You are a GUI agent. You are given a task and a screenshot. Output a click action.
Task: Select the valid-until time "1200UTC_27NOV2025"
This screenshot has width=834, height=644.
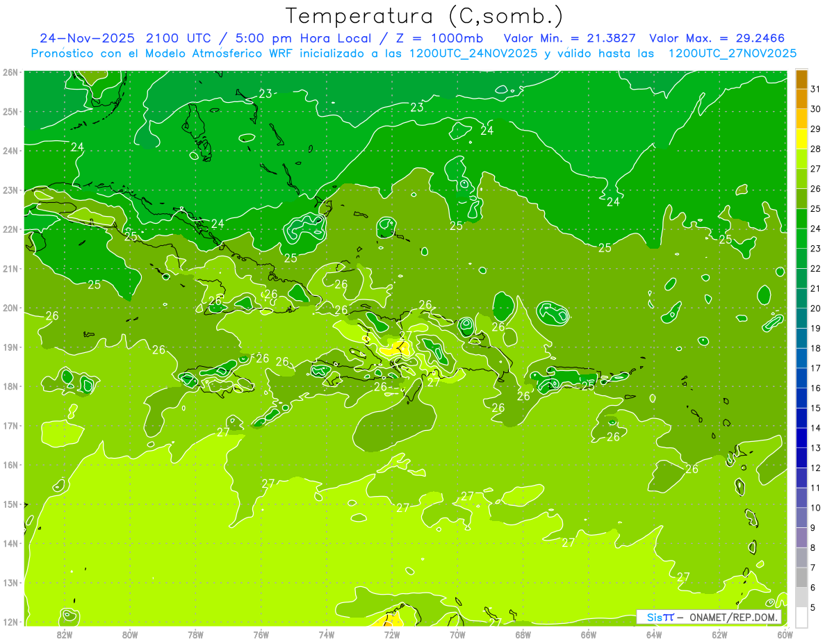click(x=732, y=53)
